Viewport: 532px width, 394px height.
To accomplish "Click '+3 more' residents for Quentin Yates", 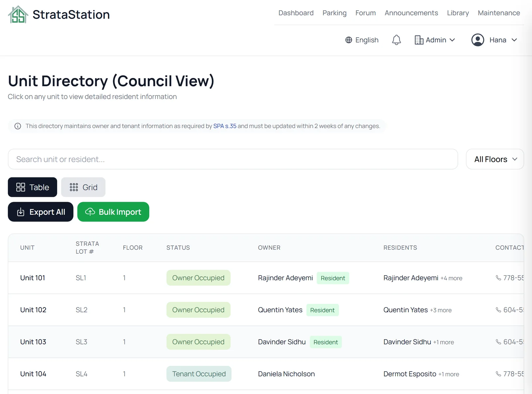I will (x=441, y=310).
